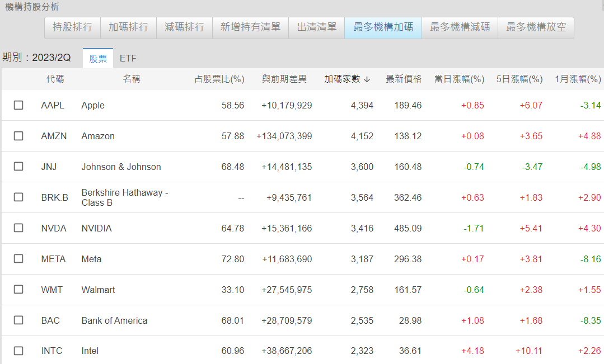Viewport: 604px width, 364px height.
Task: Click the BRK.B ticker symbol
Action: coord(54,197)
